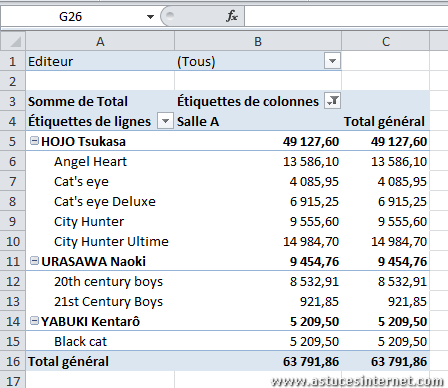Select the URASAWA Naoki label
448x388 pixels.
tap(93, 262)
